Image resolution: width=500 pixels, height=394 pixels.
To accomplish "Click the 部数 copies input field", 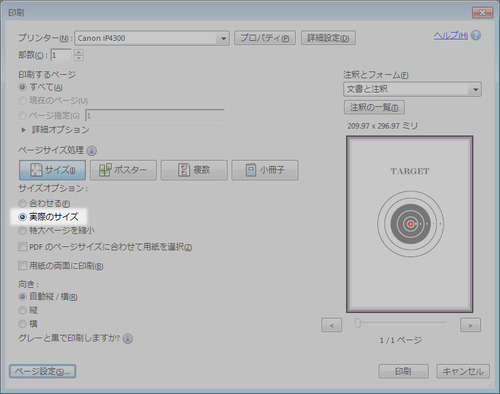I will coord(61,55).
